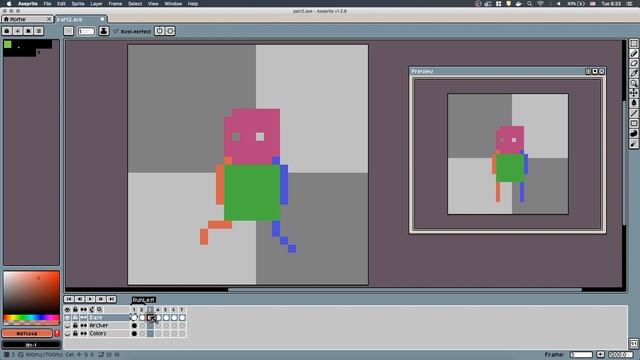Open the View menu

coord(153,4)
